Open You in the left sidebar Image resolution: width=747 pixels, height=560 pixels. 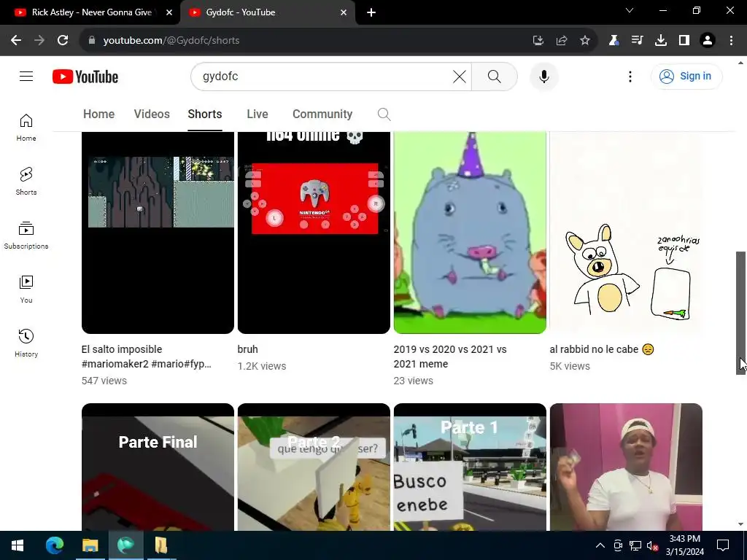(x=26, y=289)
